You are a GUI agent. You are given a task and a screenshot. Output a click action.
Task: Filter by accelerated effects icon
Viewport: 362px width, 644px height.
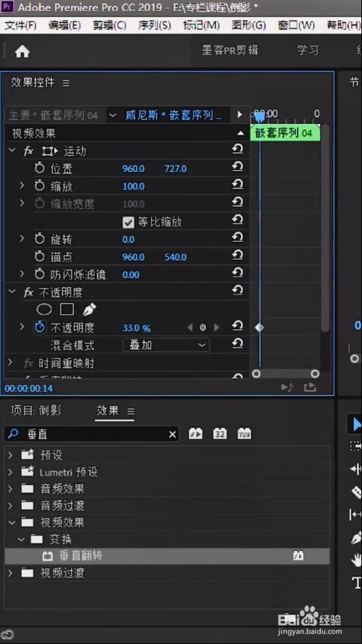pos(195,434)
